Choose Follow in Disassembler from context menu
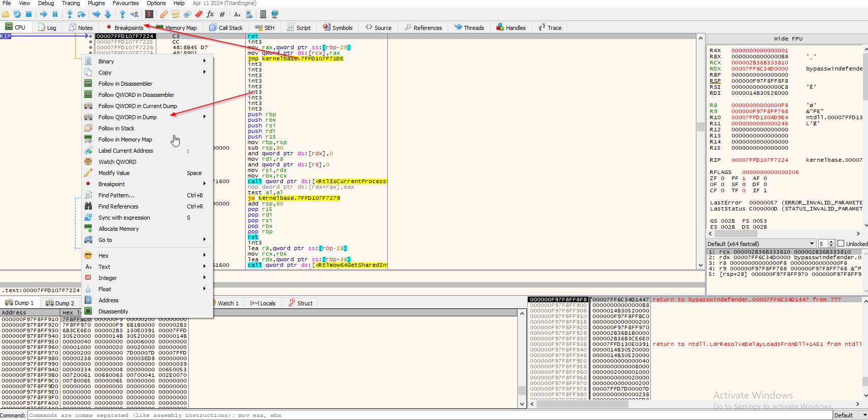Screen dimensions: 868x420 [147, 84]
